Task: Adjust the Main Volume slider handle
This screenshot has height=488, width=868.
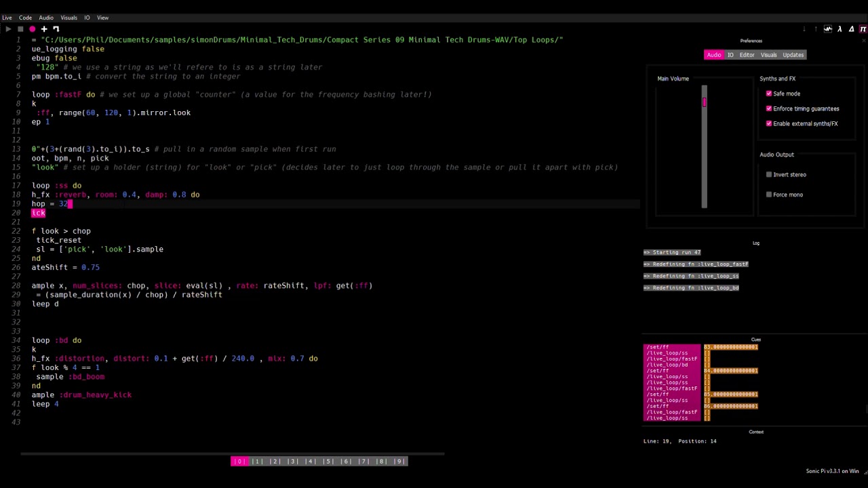Action: coord(704,102)
